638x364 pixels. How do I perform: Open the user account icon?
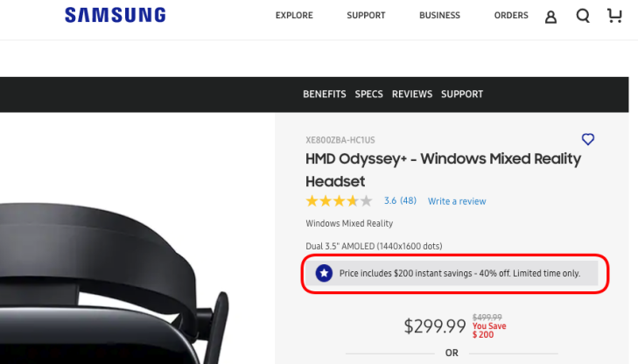point(550,17)
